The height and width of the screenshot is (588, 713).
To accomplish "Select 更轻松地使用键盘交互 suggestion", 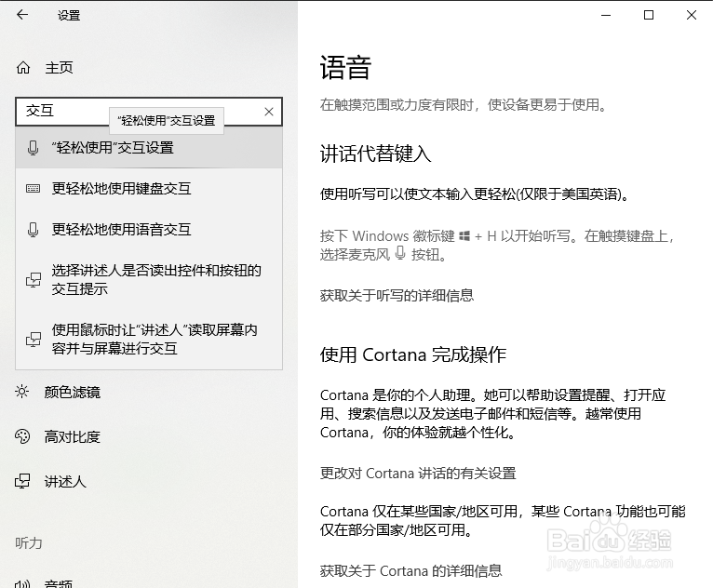I will click(149, 189).
